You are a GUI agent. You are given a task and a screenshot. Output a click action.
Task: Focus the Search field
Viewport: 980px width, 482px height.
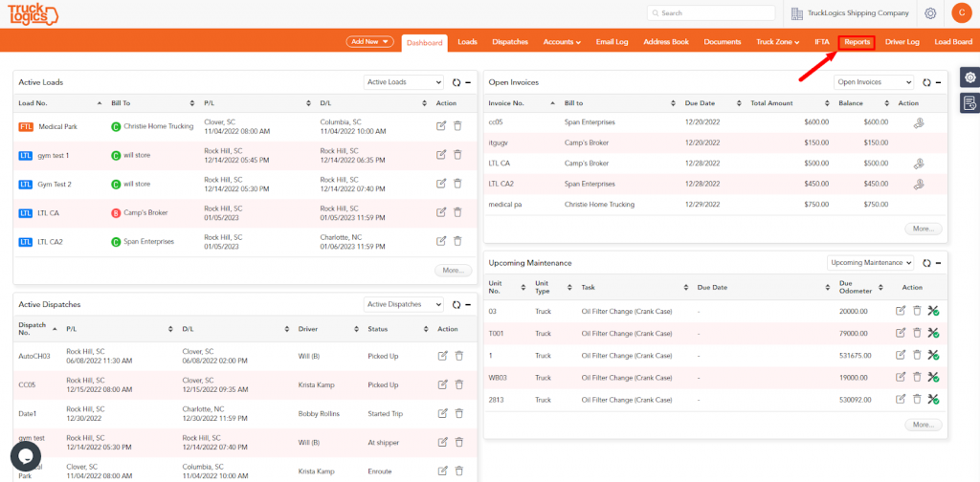[x=711, y=13]
